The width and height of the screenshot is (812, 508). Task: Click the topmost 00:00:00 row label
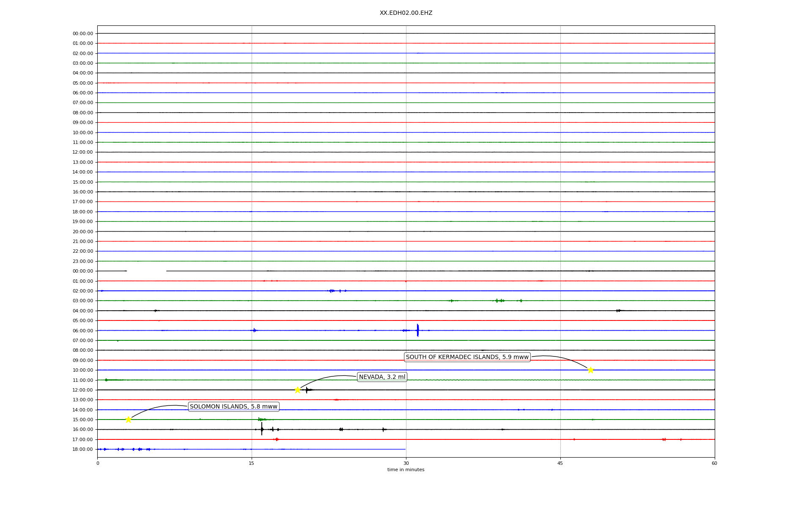click(x=82, y=33)
